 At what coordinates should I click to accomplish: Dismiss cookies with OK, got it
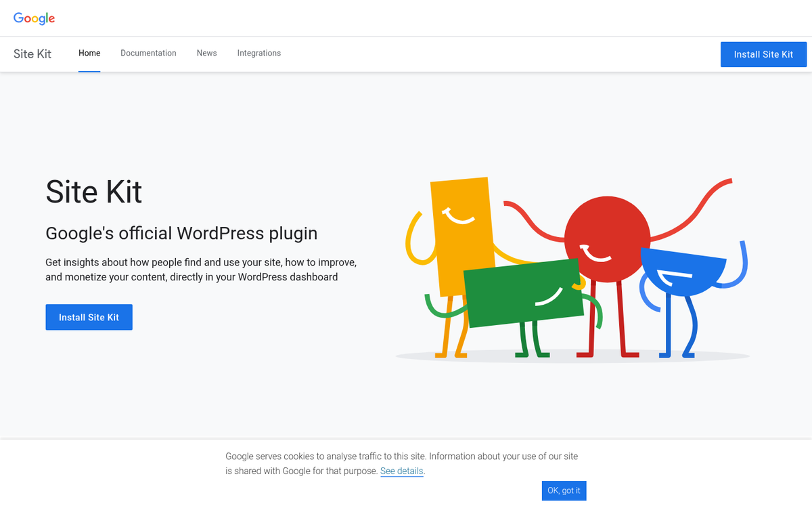(x=564, y=490)
